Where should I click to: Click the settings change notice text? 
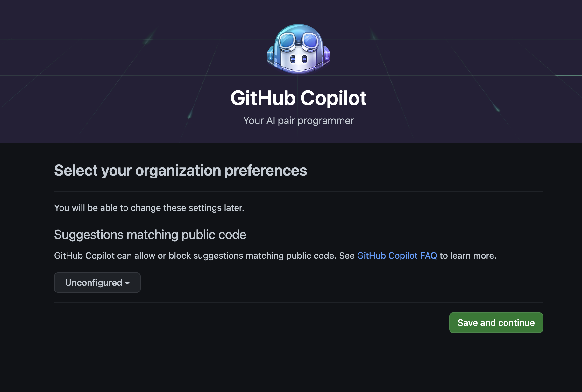coord(149,208)
